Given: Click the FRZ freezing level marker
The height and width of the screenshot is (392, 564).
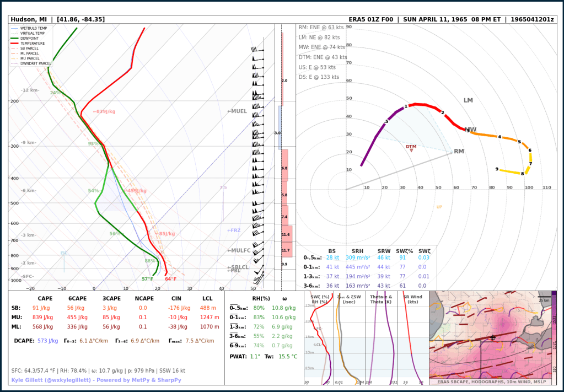Looking at the screenshot, I should click(x=234, y=230).
